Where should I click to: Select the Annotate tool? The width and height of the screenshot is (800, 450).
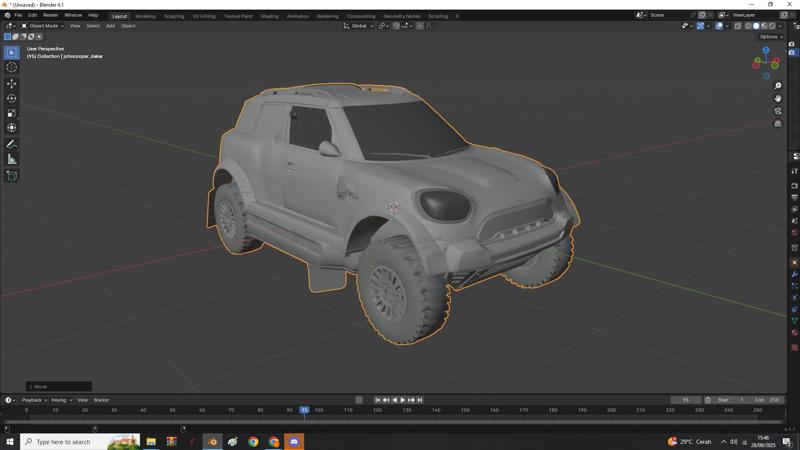pos(11,144)
